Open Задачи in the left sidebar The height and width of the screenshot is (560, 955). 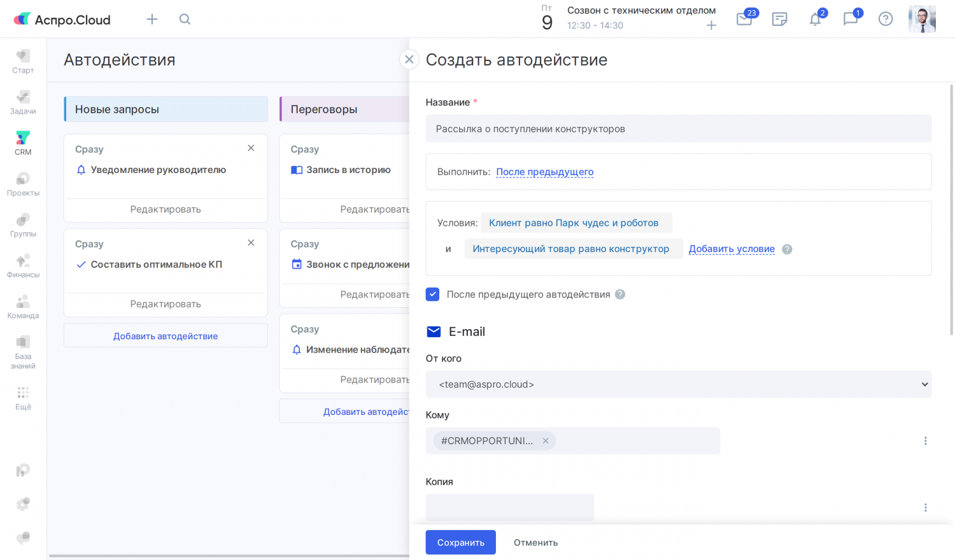23,102
